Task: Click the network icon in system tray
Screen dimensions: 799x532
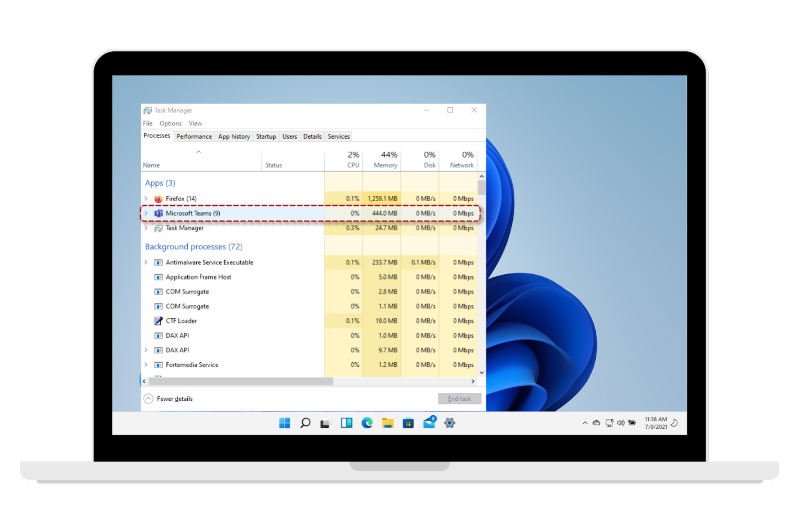Action: point(609,423)
